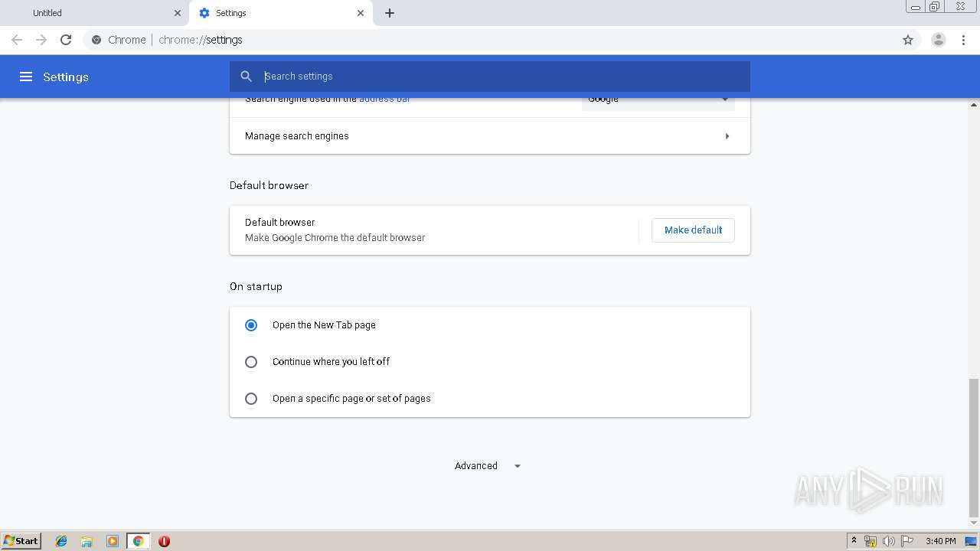Open Internet Explorer from the taskbar
The image size is (980, 551).
pyautogui.click(x=61, y=541)
